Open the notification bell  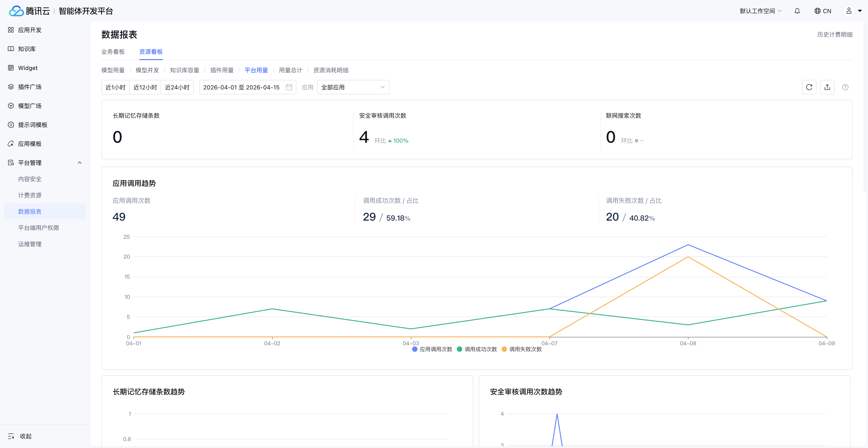[x=797, y=11]
